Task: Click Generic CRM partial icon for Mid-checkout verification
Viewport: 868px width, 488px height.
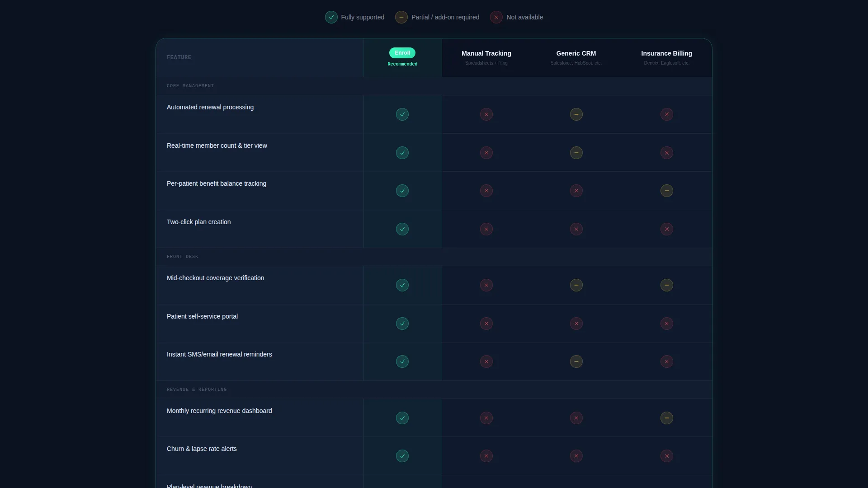Action: [576, 285]
